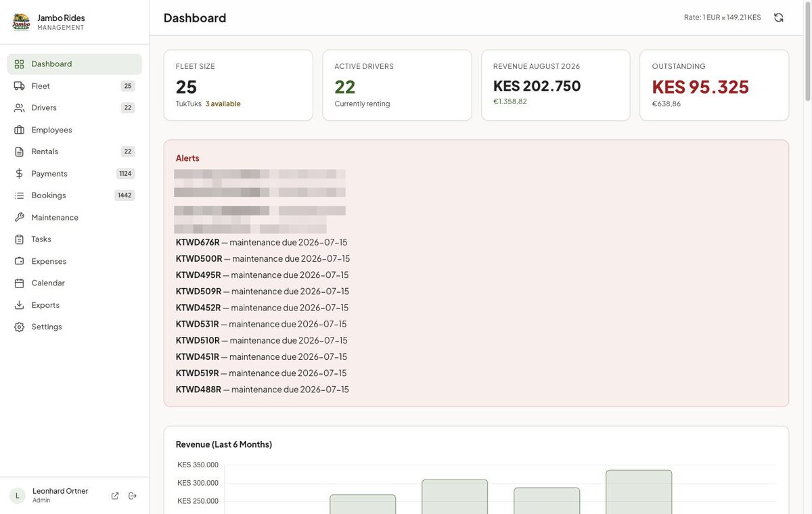Open the external link icon near user
This screenshot has width=812, height=514.
coord(115,496)
